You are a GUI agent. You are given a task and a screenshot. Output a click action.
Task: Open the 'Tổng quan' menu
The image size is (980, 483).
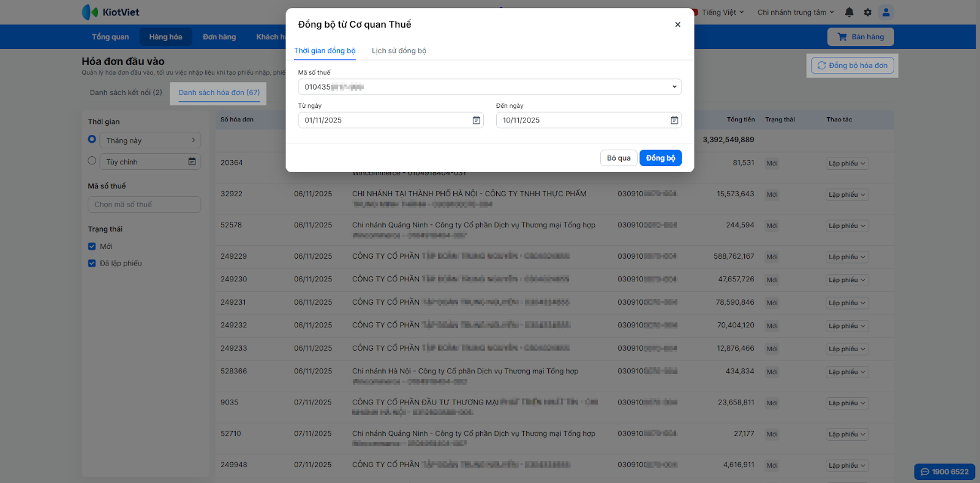pyautogui.click(x=110, y=37)
